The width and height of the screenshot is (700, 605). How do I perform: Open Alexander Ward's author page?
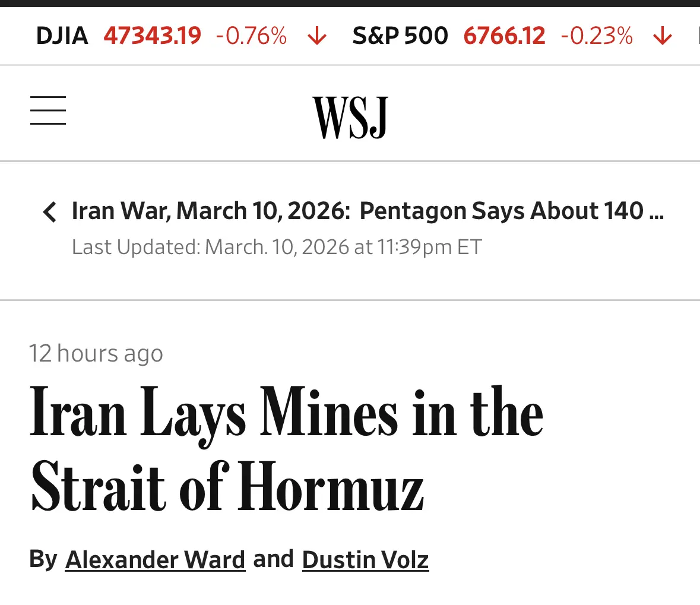tap(155, 560)
